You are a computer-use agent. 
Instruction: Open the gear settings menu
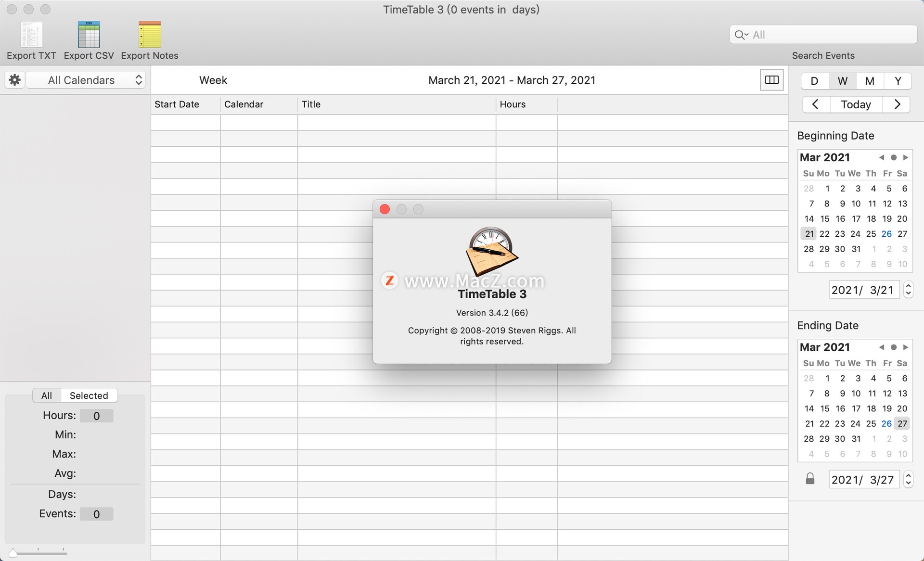pyautogui.click(x=15, y=80)
